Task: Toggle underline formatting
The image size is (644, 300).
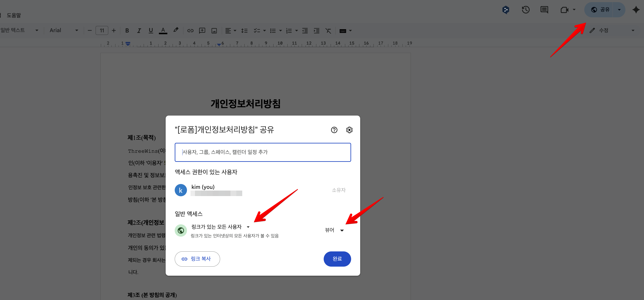Action: [151, 30]
